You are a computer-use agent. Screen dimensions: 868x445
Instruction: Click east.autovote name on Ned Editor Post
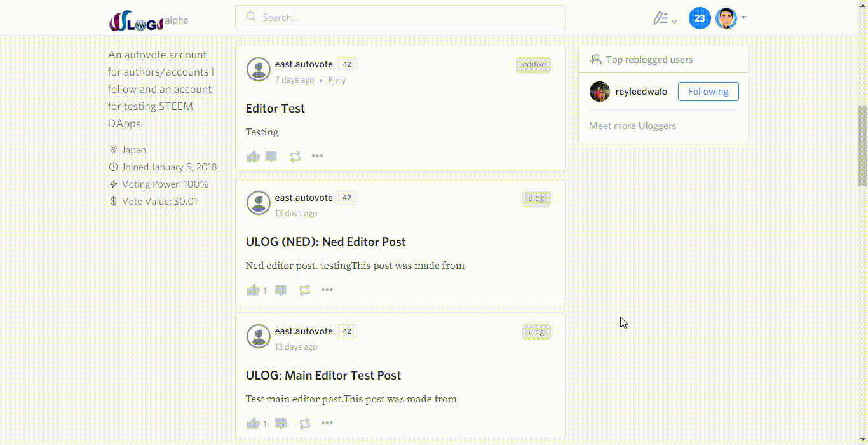pyautogui.click(x=304, y=198)
